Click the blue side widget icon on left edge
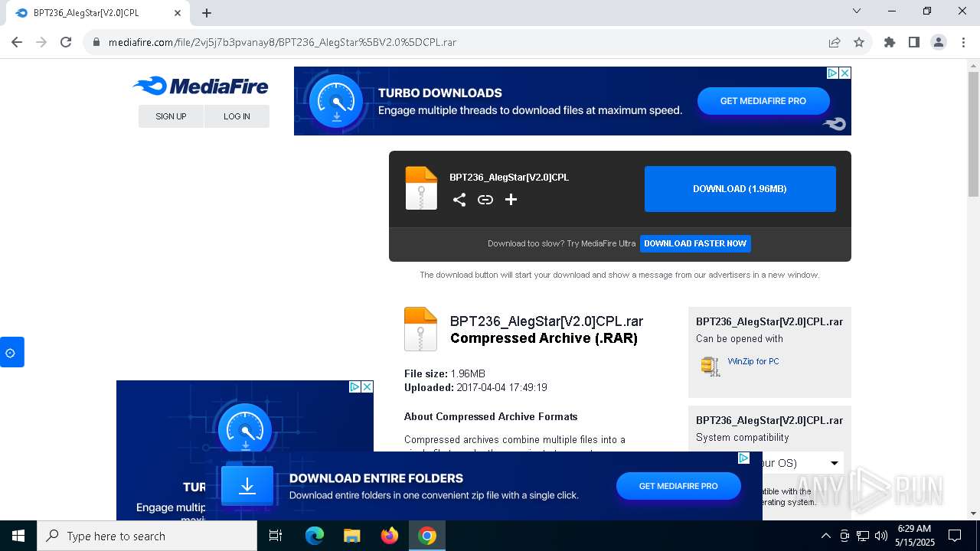Viewport: 980px width, 551px height. tap(11, 352)
